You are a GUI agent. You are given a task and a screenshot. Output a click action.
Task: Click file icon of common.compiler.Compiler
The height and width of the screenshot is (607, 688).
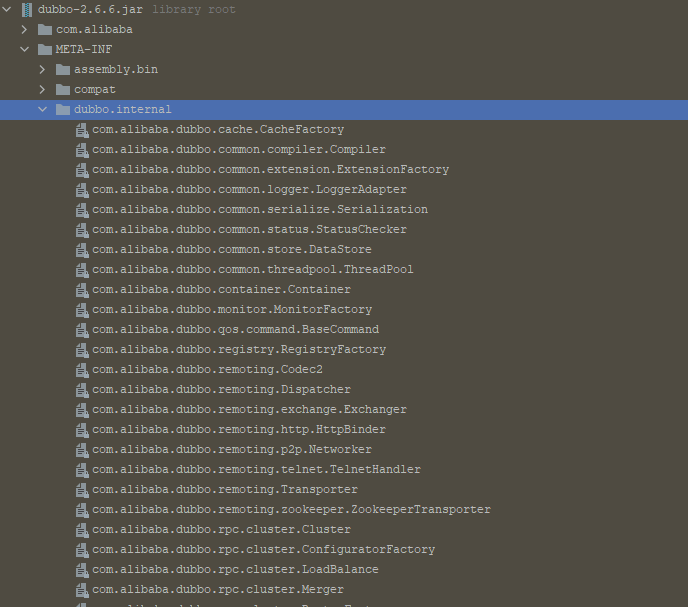tap(82, 150)
